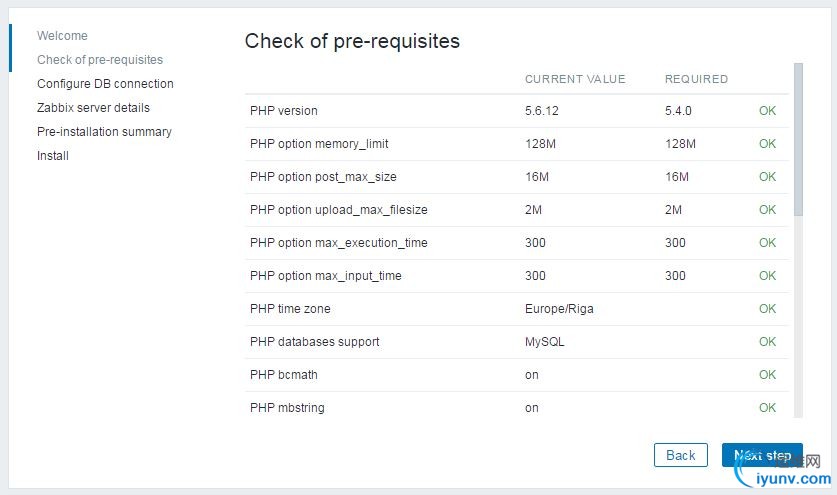Click the Europe/Riga time zone value

(x=559, y=309)
